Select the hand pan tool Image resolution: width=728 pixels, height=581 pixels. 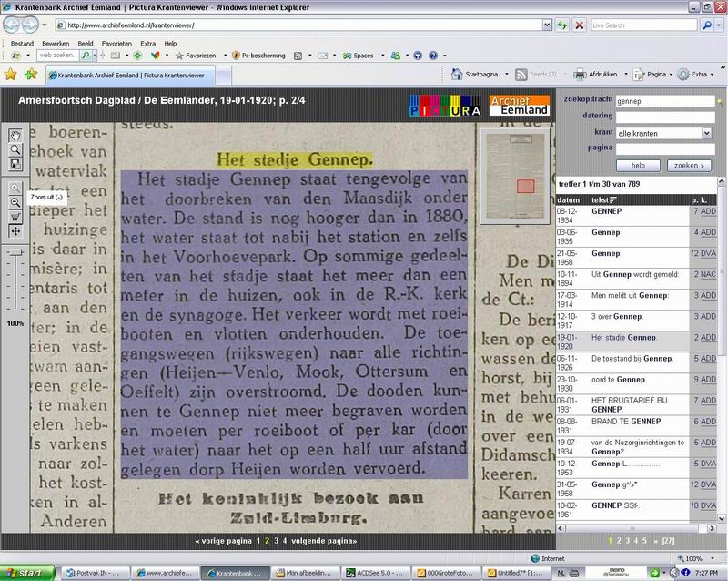point(15,136)
